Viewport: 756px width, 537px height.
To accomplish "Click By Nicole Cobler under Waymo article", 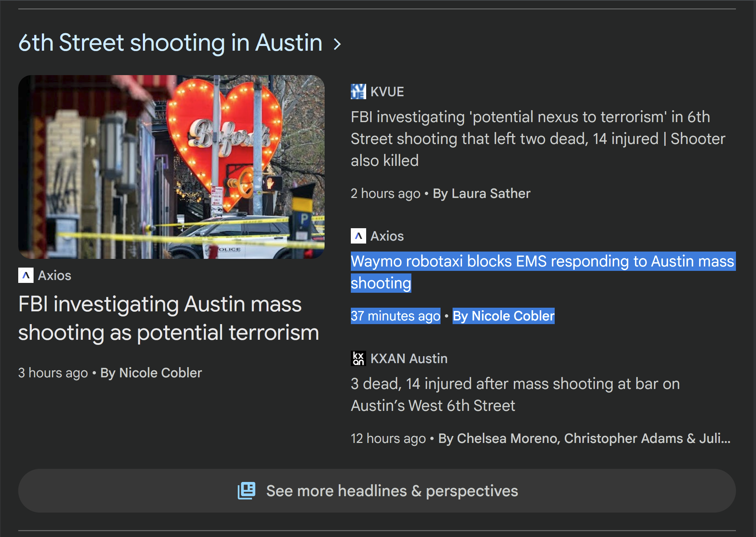I will tap(503, 316).
